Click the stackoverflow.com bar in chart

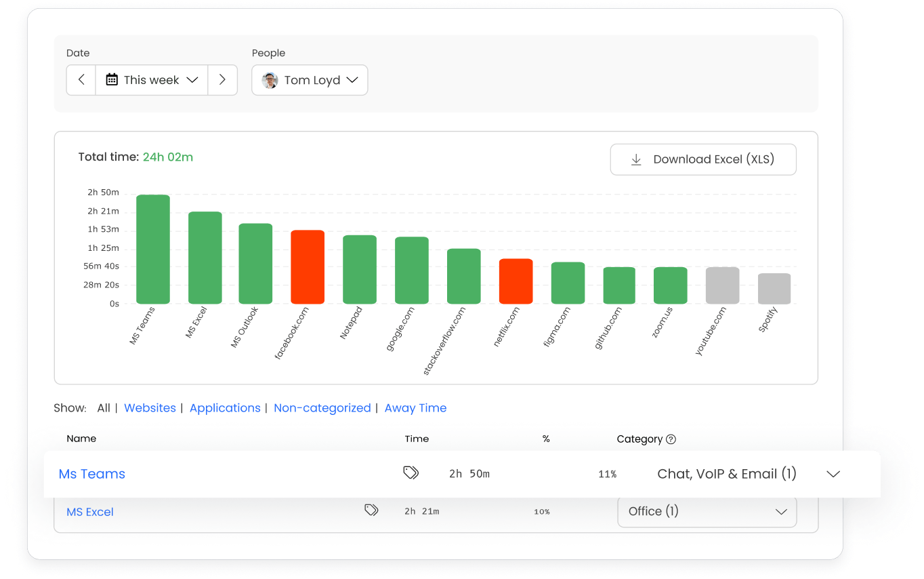tap(464, 276)
